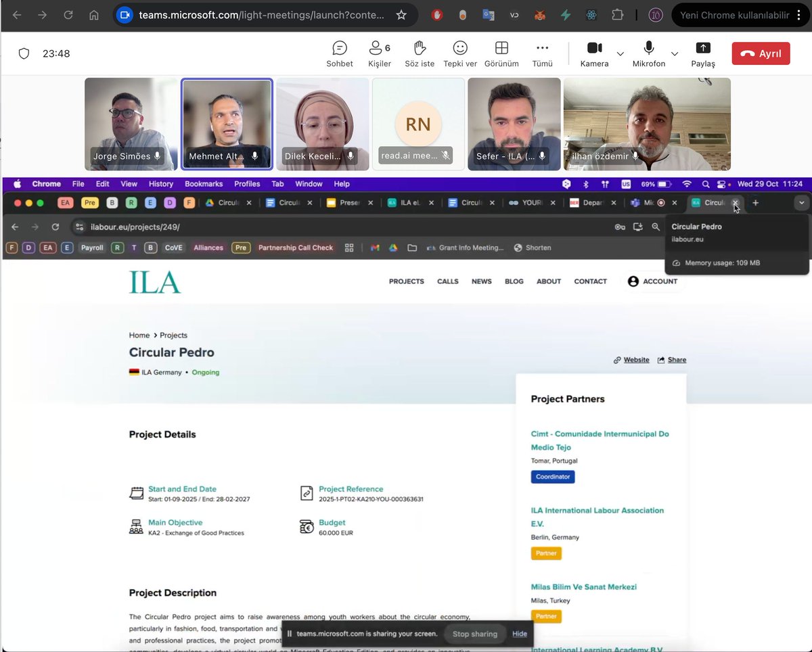Go to Chrome home page

click(x=93, y=15)
